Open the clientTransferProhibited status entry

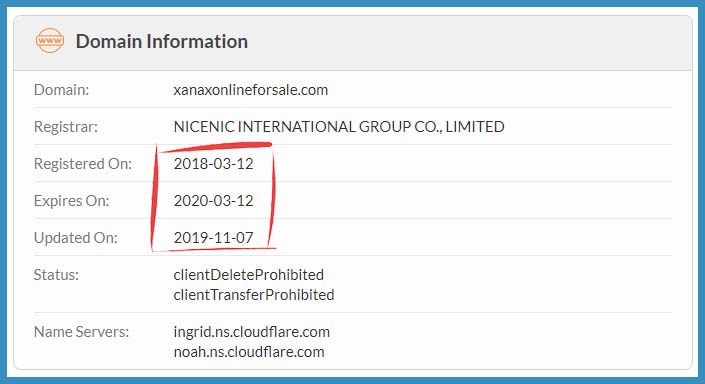[254, 295]
